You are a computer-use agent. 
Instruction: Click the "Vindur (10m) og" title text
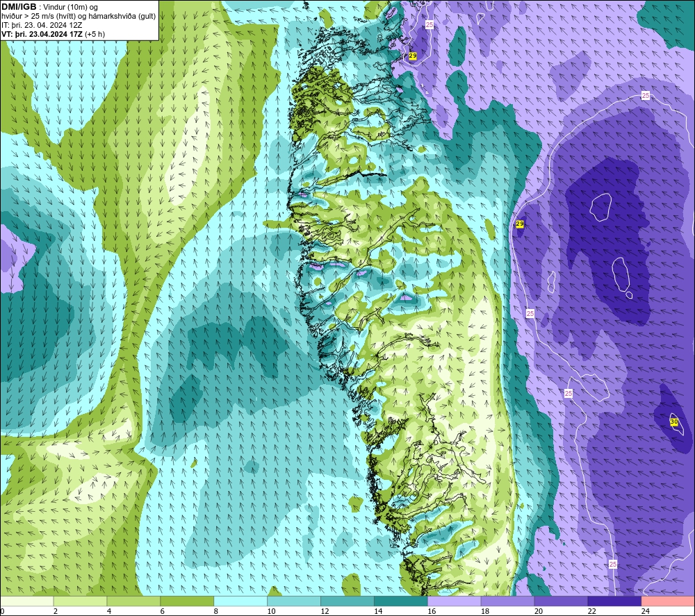click(x=70, y=8)
